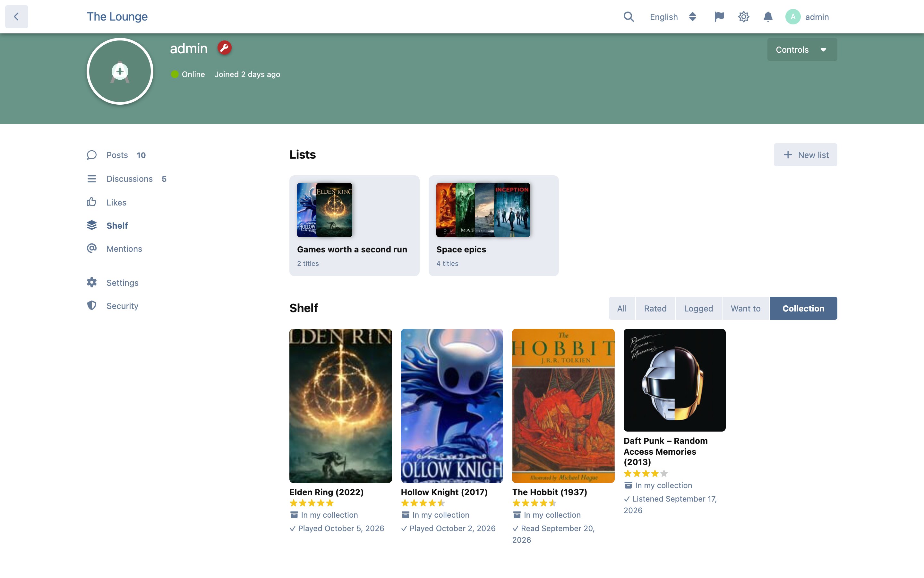924x578 pixels.
Task: Click "Listened September 17, 2026" text
Action: pos(670,504)
